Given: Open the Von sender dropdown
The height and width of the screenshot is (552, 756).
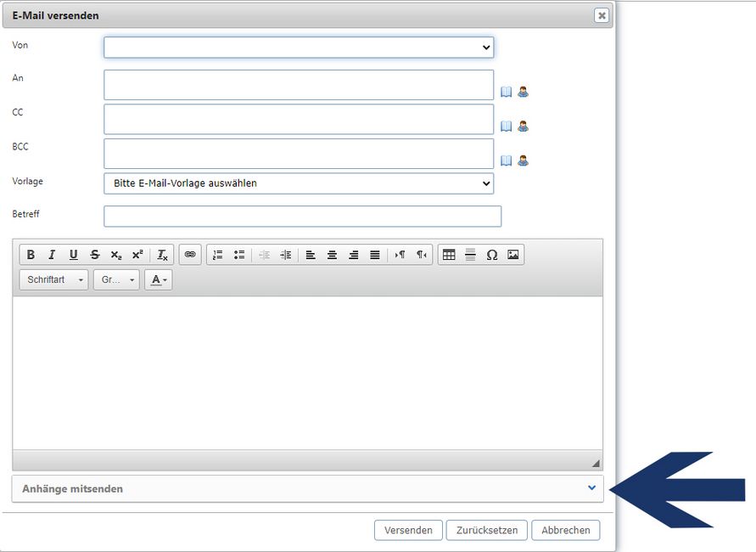Looking at the screenshot, I should (299, 48).
